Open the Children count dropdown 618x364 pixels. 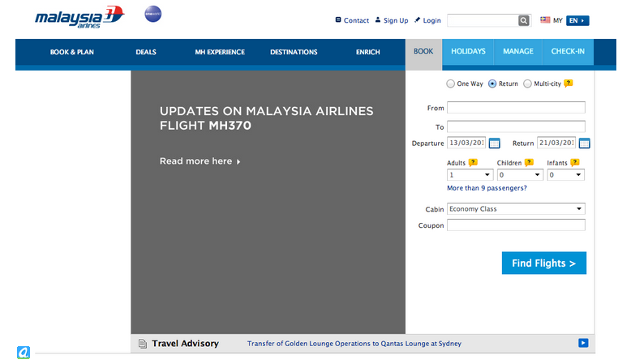coord(520,175)
